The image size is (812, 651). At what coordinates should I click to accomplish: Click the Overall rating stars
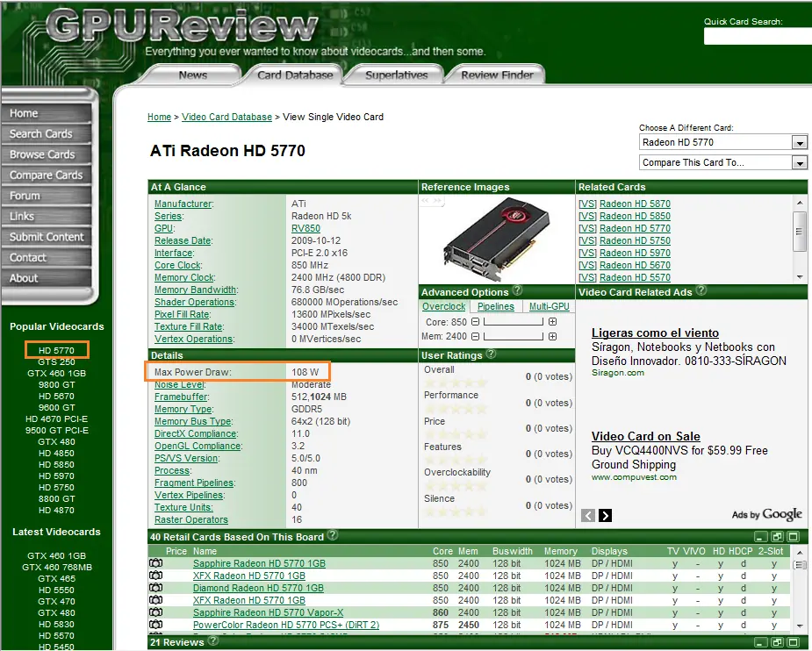click(456, 383)
